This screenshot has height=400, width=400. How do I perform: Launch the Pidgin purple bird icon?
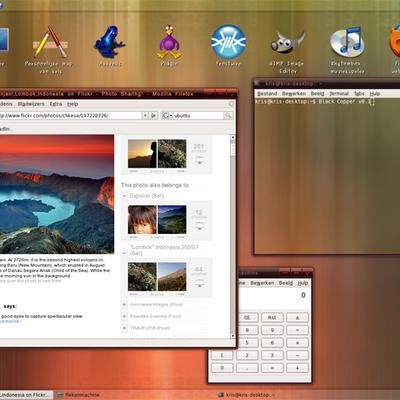tap(169, 46)
